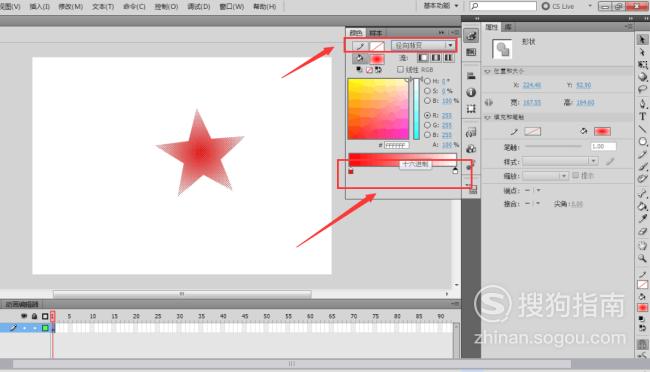650x372 pixels.
Task: Toggle the layer visibility eye column header
Action: 24,316
